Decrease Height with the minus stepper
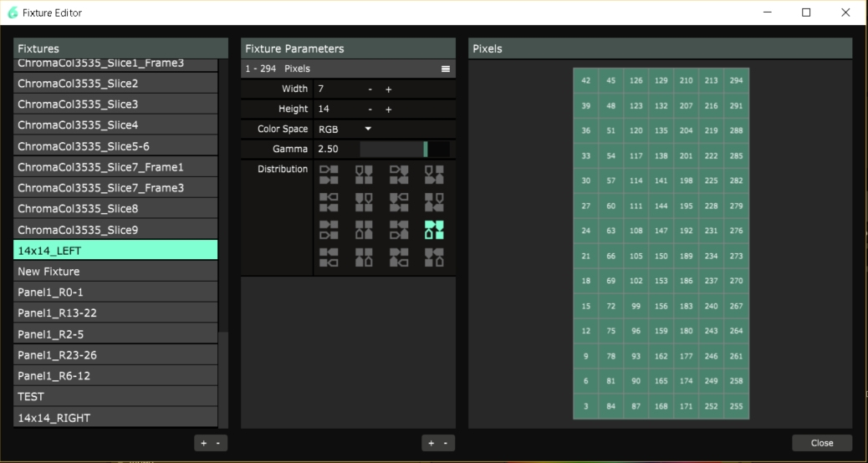 point(370,109)
